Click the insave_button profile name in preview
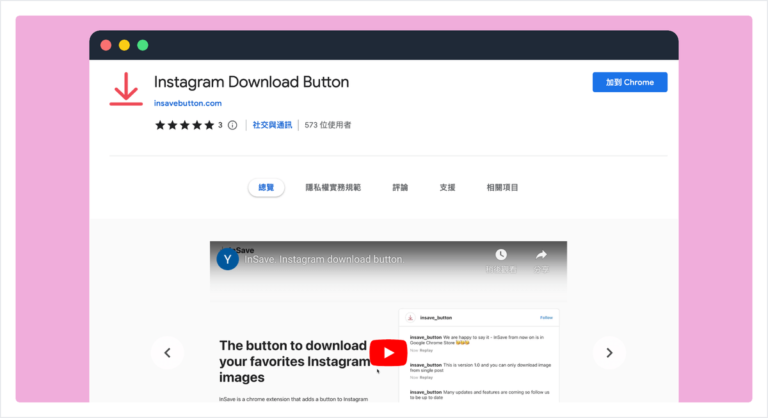This screenshot has height=418, width=768. click(x=436, y=318)
